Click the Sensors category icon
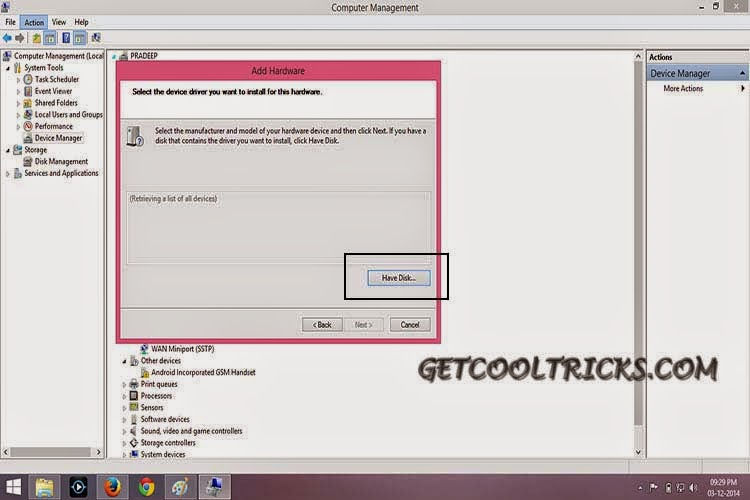Viewport: 750px width, 500px height. tap(134, 407)
